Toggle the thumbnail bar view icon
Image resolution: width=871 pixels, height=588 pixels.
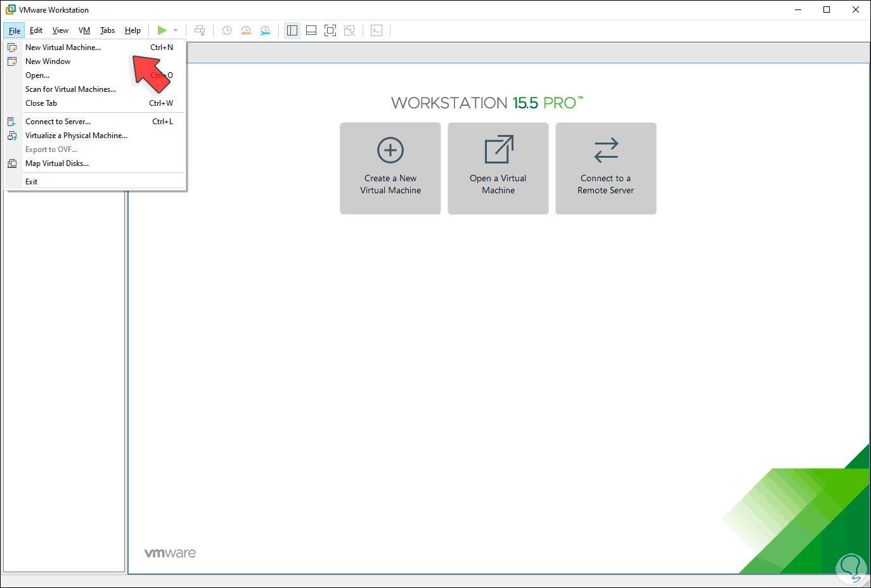(x=311, y=30)
